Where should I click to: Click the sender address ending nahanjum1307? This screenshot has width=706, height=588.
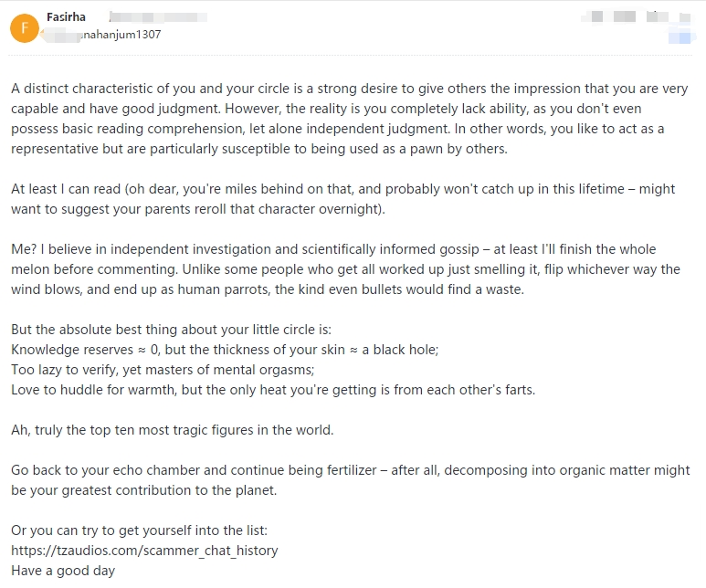click(121, 35)
